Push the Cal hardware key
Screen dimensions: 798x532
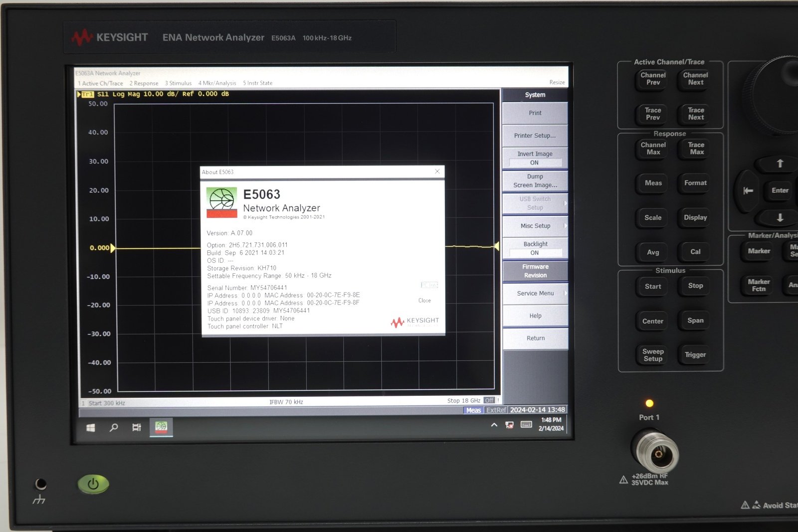point(695,252)
